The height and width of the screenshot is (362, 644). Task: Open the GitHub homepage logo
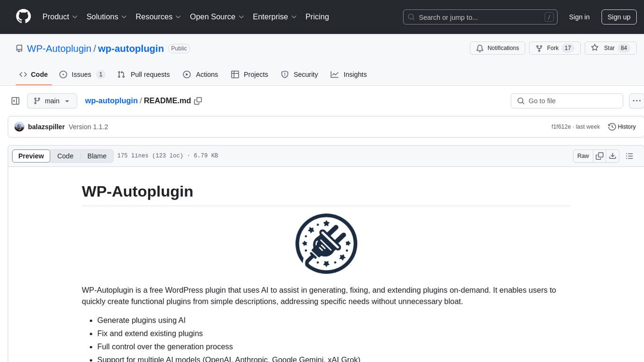click(x=24, y=17)
